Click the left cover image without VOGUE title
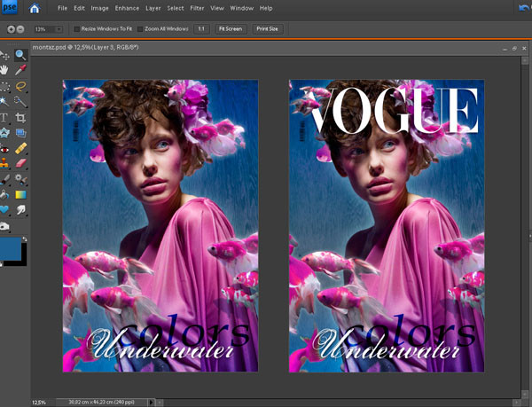The height and width of the screenshot is (407, 532). pos(160,226)
